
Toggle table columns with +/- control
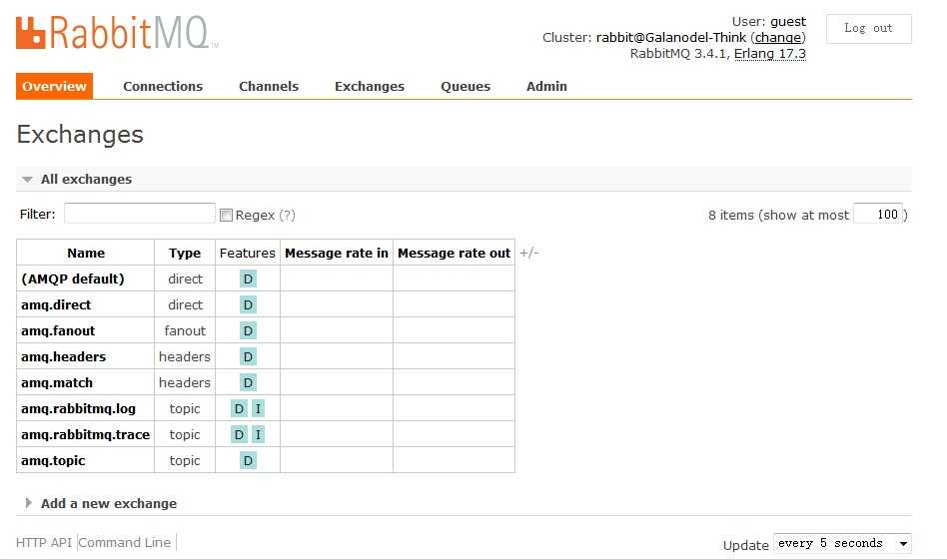[529, 253]
